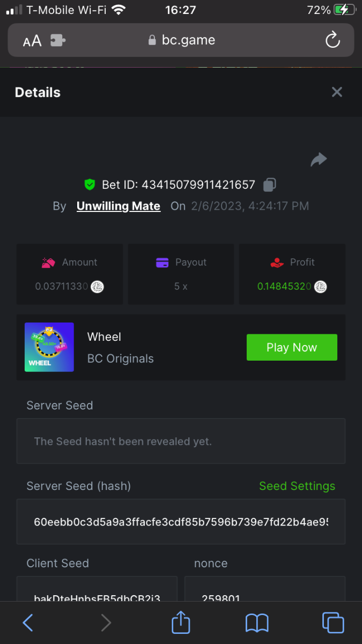The image size is (362, 644).
Task: Show all open Safari tabs
Action: pos(333,623)
